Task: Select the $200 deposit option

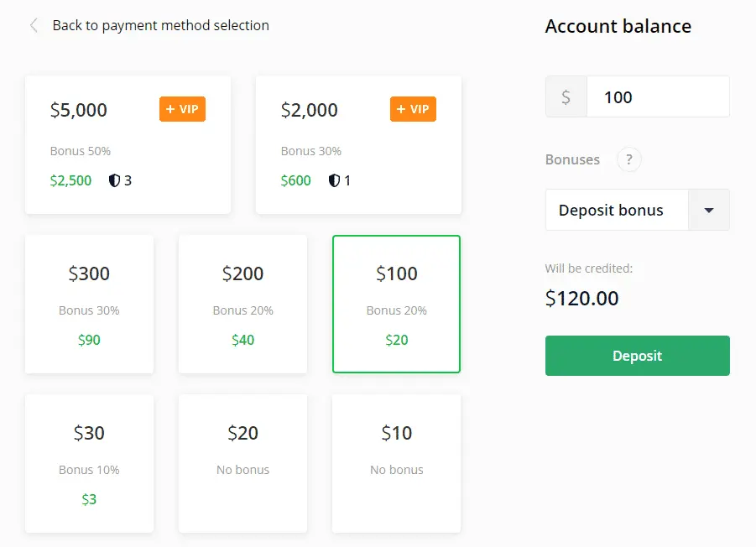Action: [242, 304]
